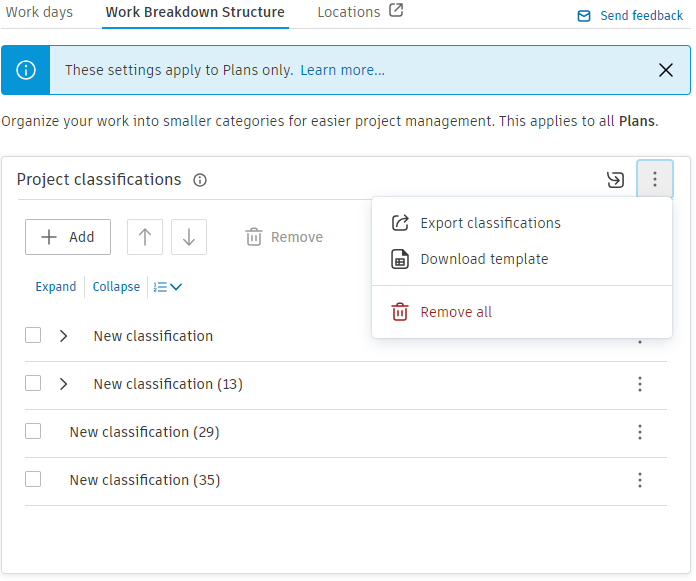This screenshot has height=581, width=696.
Task: Click the Add classification button
Action: tap(68, 237)
